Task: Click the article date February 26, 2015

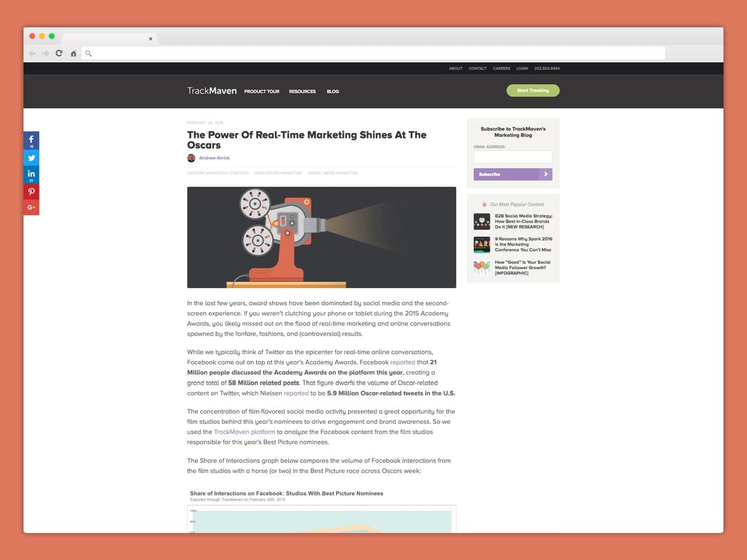Action: [205, 122]
